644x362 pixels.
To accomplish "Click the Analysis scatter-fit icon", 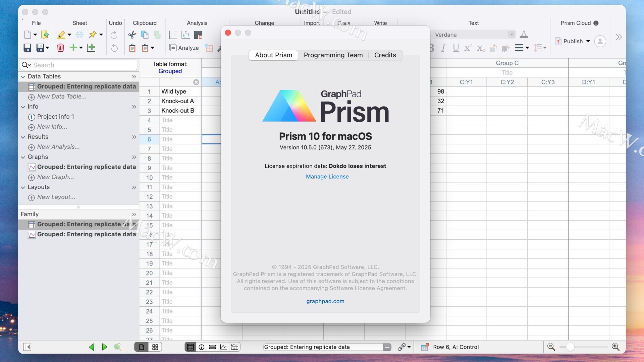I will [x=173, y=35].
